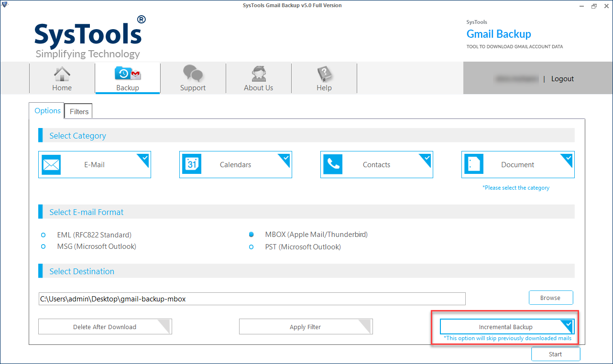
Task: Switch to the Filters tab
Action: tap(79, 112)
